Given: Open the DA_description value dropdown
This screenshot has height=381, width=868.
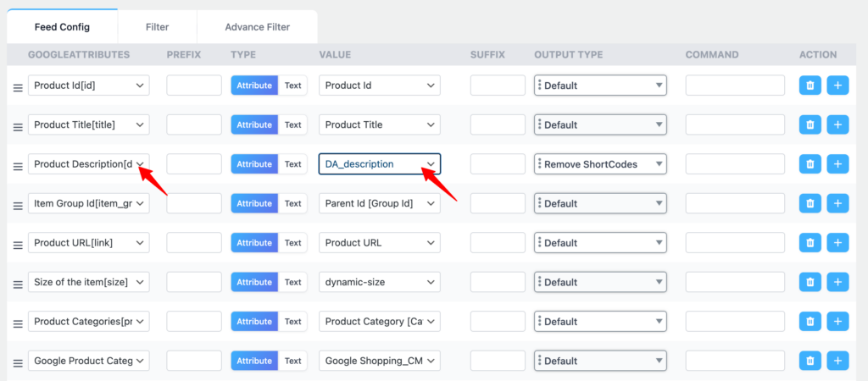Looking at the screenshot, I should pos(380,164).
